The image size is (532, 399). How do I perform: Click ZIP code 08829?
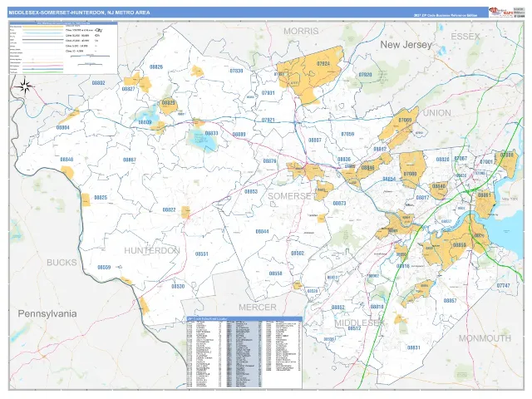(x=168, y=102)
